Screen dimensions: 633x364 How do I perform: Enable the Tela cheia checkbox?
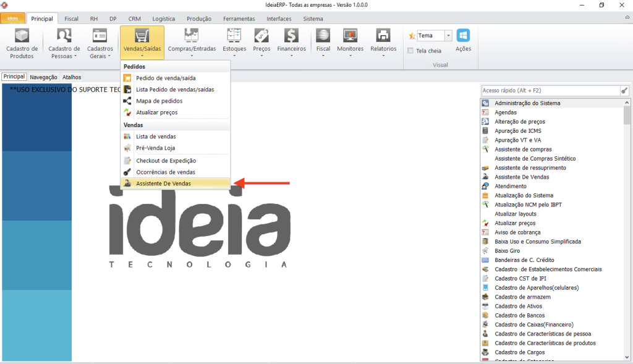tap(411, 51)
